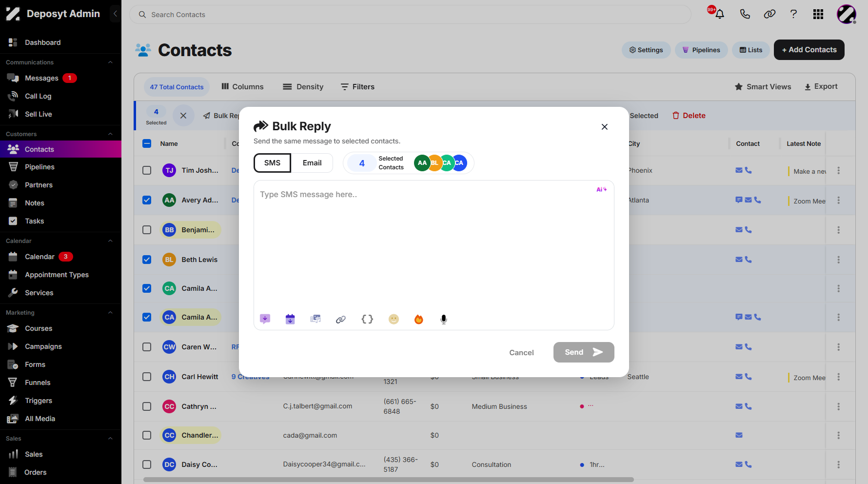
Task: Tick the checkbox for Tim Josh...
Action: point(147,170)
